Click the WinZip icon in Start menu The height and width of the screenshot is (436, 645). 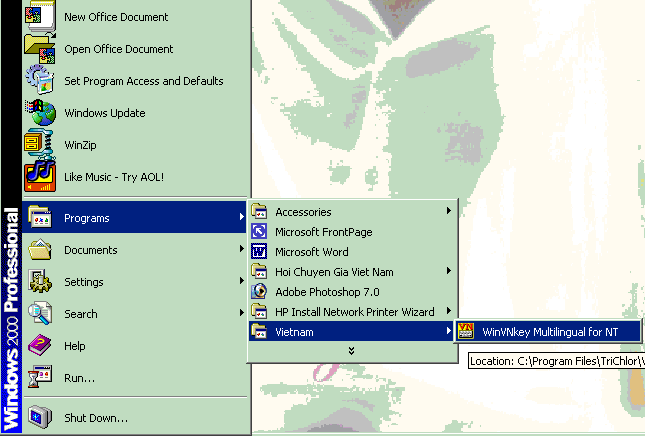41,144
